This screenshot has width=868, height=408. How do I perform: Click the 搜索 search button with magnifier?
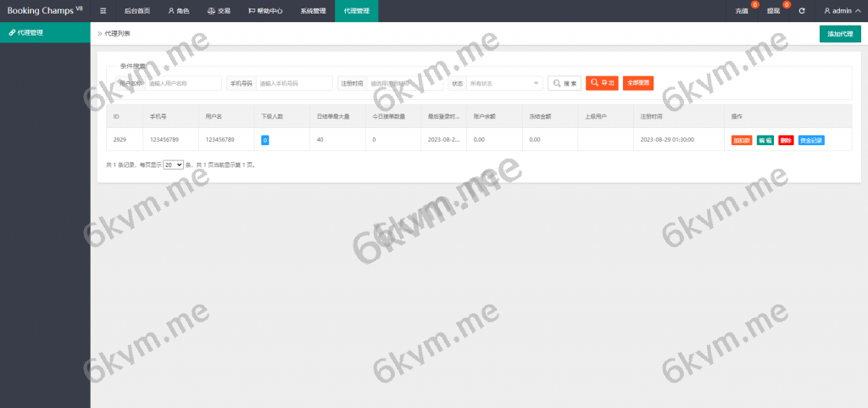[x=565, y=83]
